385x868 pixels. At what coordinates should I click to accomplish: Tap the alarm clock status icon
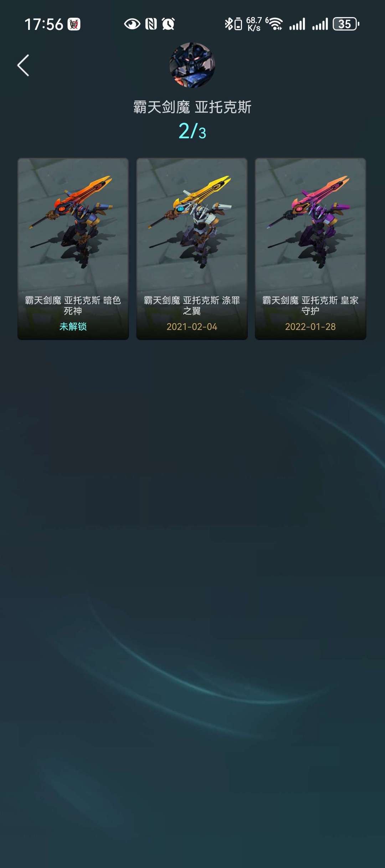[168, 24]
